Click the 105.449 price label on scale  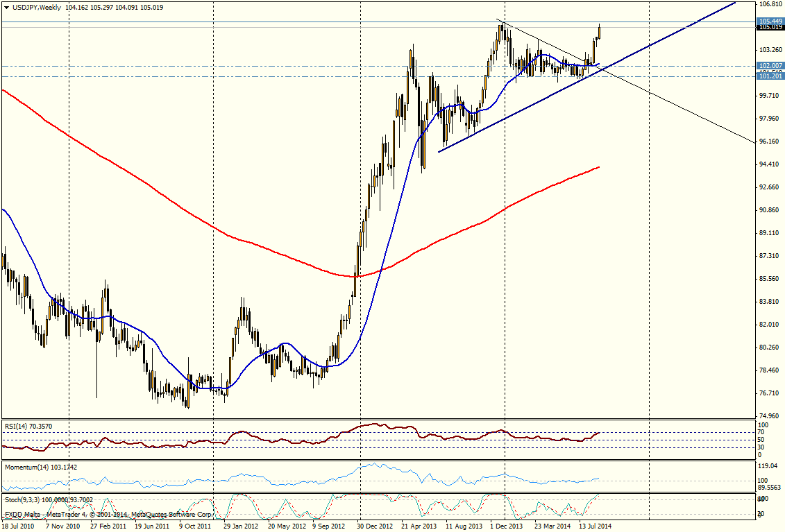point(770,22)
